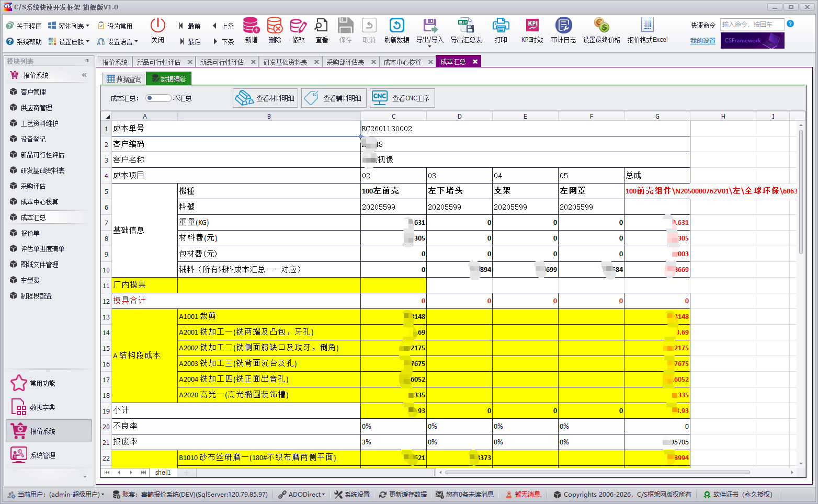Open the 设置皮肤 dropdown menu

click(x=69, y=42)
